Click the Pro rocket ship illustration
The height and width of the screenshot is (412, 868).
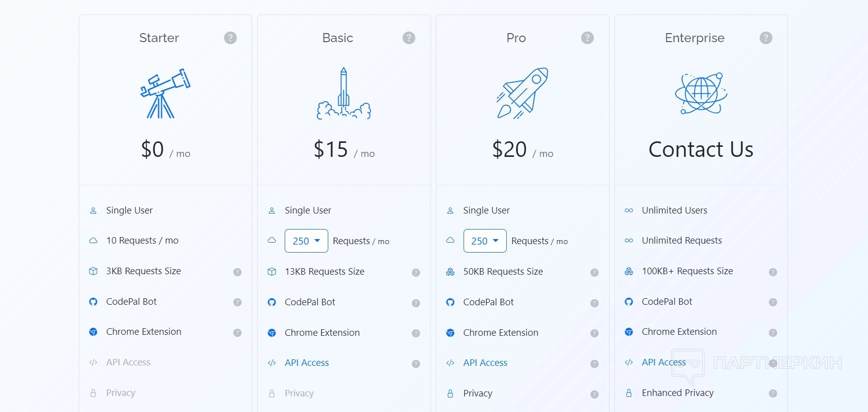pyautogui.click(x=522, y=93)
